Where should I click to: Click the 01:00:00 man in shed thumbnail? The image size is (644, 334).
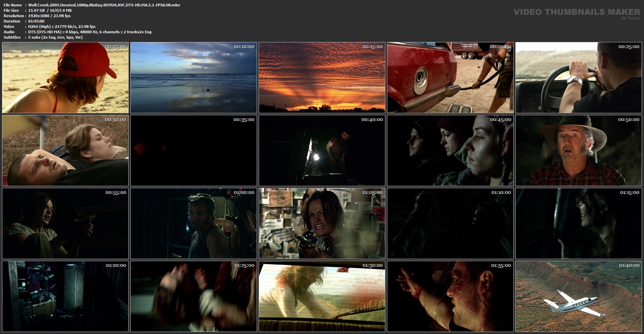194,223
